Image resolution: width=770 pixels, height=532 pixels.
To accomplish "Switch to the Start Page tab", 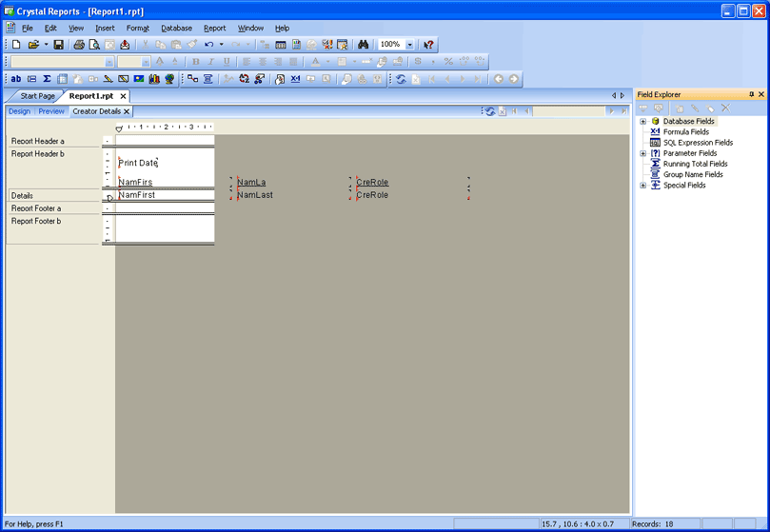I will 37,96.
